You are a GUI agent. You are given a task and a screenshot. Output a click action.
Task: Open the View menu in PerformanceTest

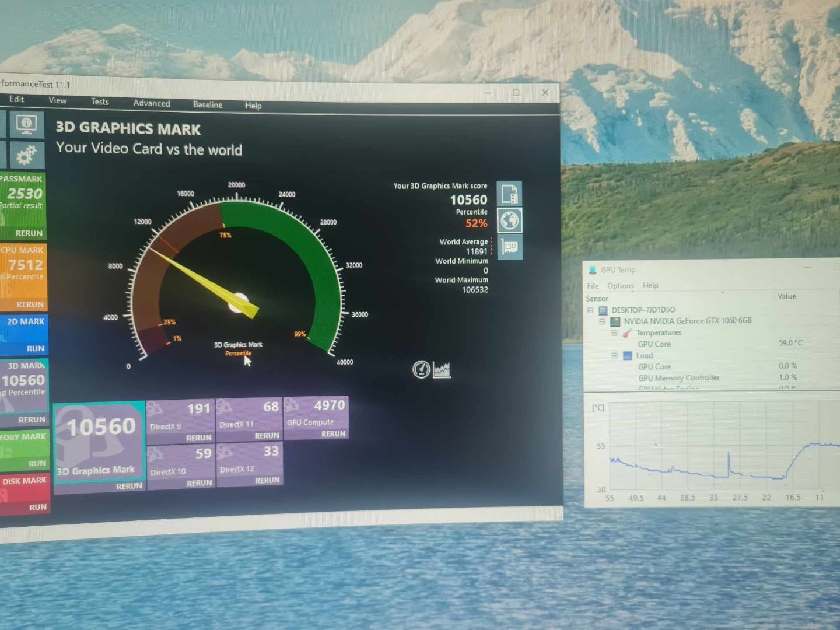pyautogui.click(x=58, y=100)
